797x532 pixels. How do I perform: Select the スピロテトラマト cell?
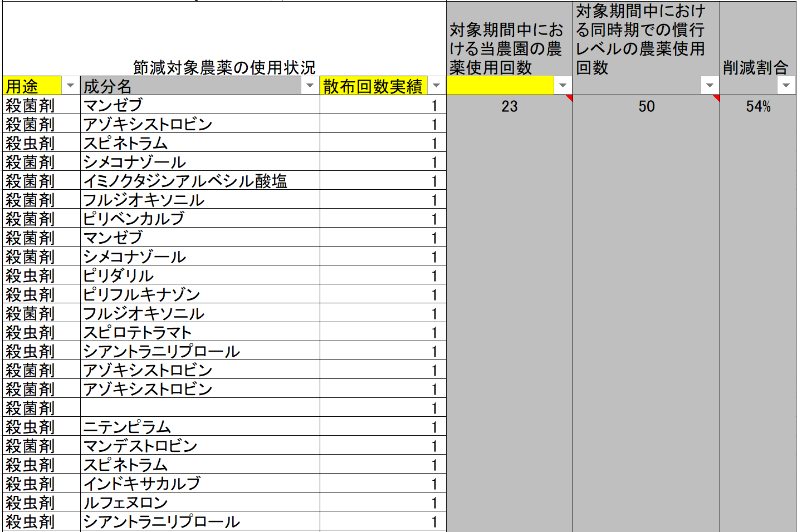(199, 332)
